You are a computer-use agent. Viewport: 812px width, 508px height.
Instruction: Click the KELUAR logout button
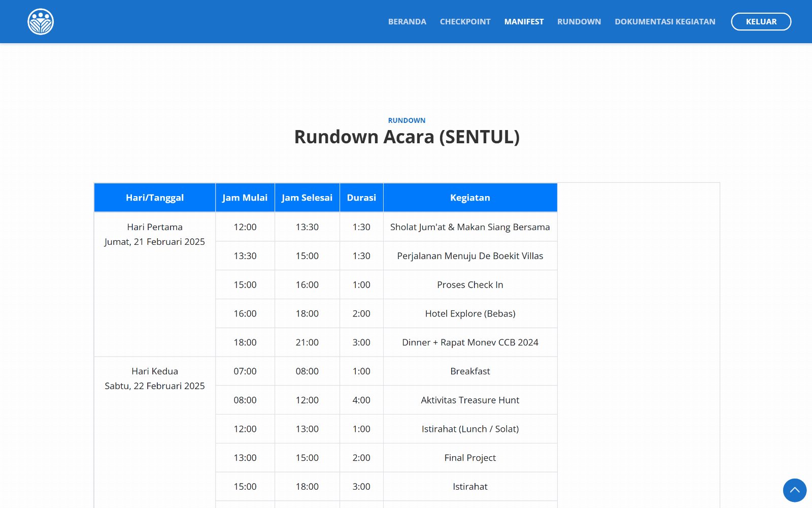click(761, 21)
